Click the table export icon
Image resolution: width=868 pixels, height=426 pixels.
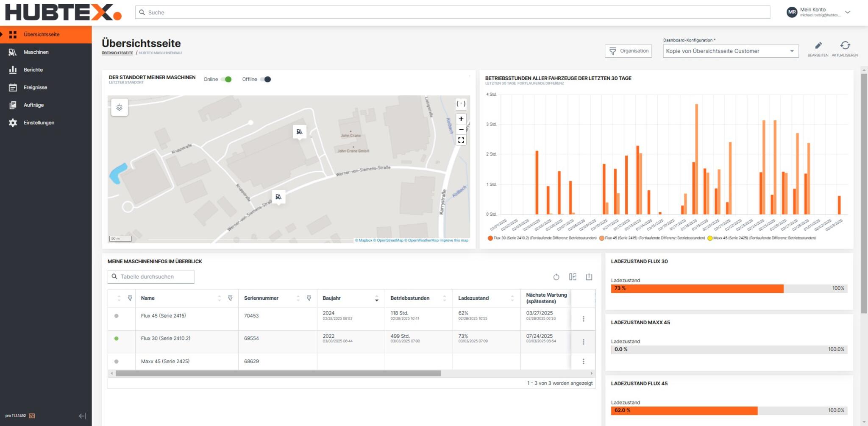coord(589,277)
